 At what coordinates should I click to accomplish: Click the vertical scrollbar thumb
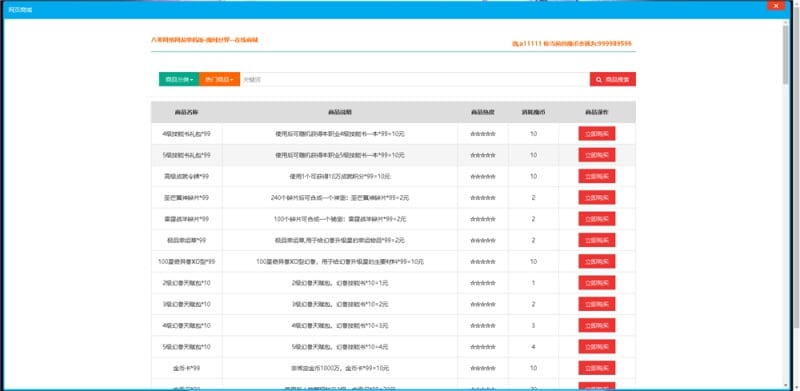786,55
